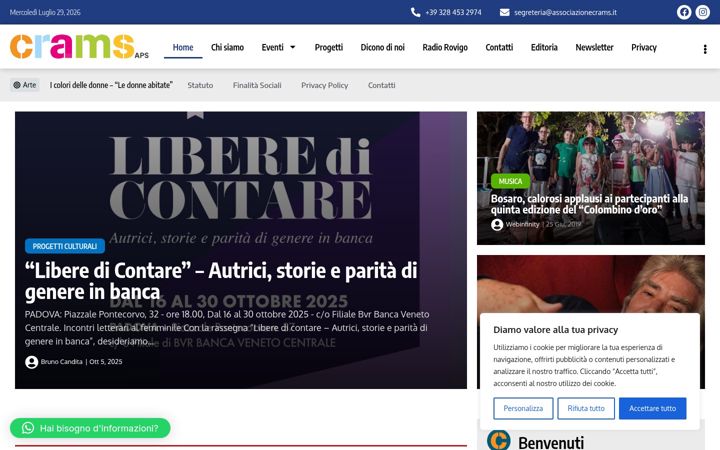Expand the Eventi dropdown arrow
This screenshot has height=450, width=720.
(x=292, y=47)
